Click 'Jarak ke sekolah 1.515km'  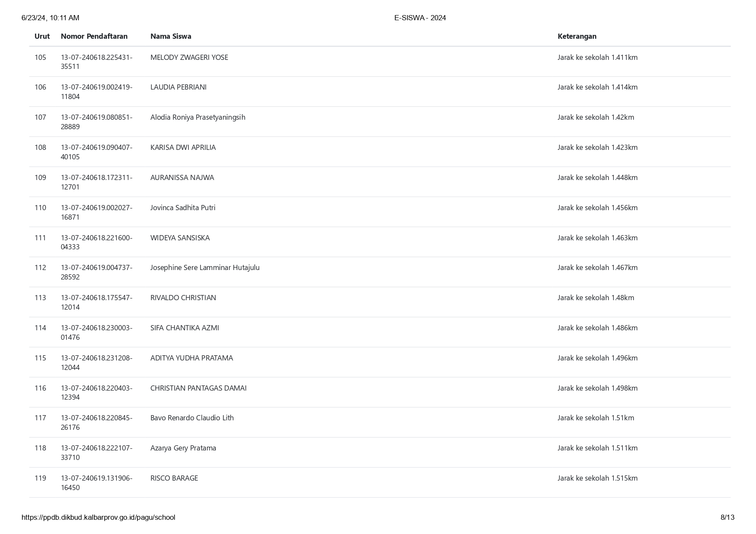(x=597, y=478)
